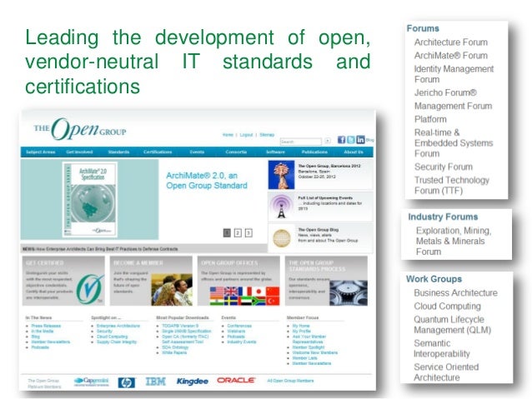Open the Get Involved menu
The image size is (532, 399).
point(79,152)
